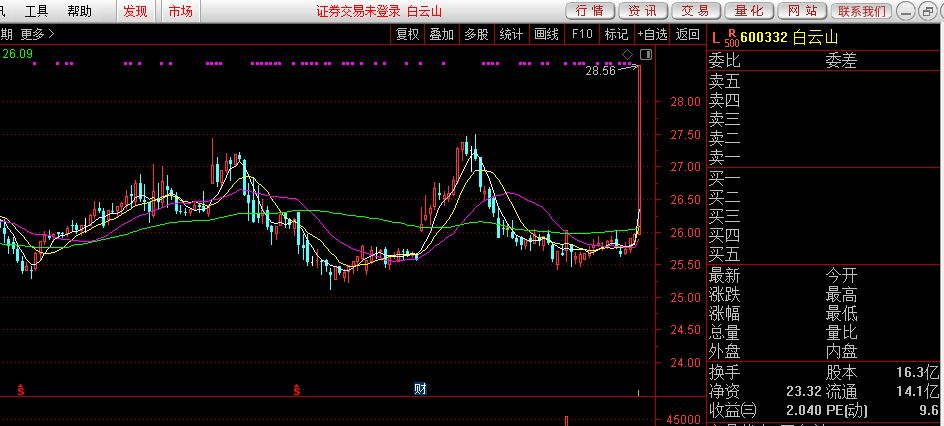This screenshot has height=426, width=944.
Task: Select the 多股 multi-stock view
Action: click(x=476, y=34)
